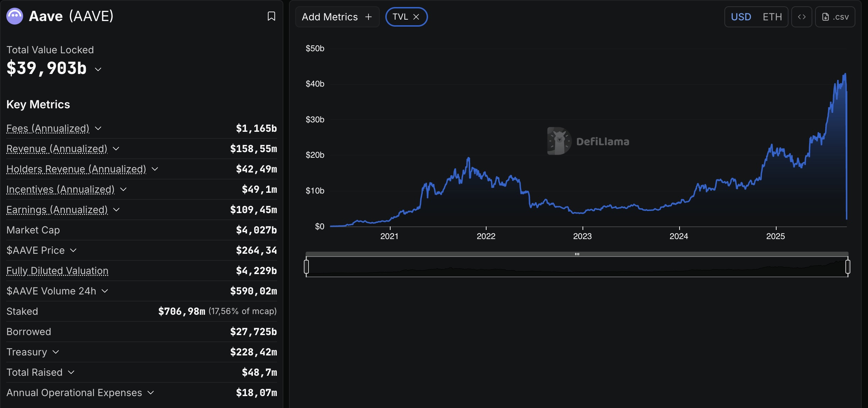Download chart data as .csv
Image resolution: width=868 pixels, height=408 pixels.
835,17
